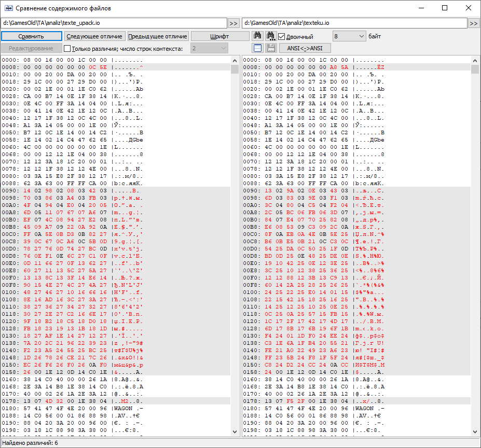Click the compare tool icon in title bar
The image size is (481, 448).
(x=9, y=8)
